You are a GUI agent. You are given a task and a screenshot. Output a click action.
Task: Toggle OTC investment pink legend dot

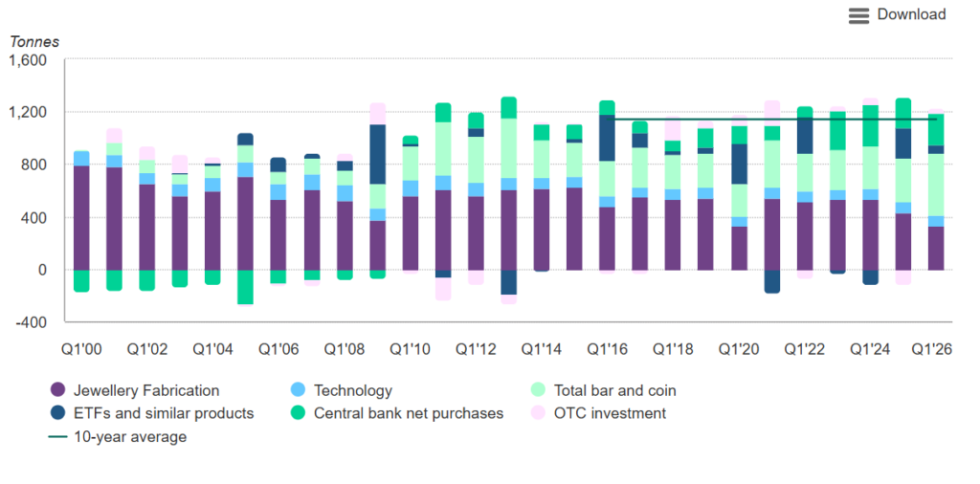click(538, 413)
